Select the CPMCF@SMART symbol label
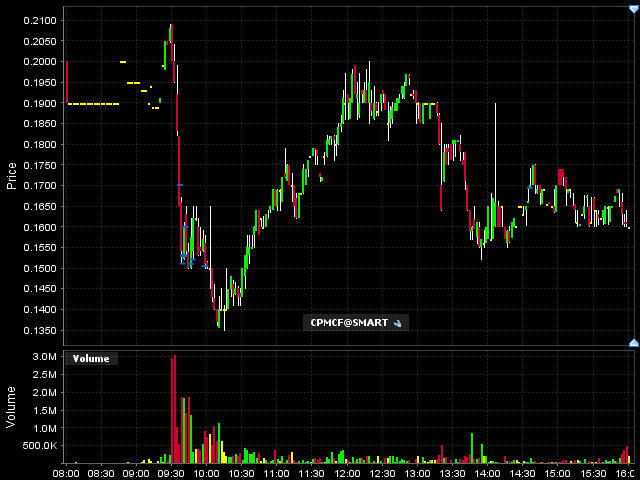The height and width of the screenshot is (480, 640). coord(346,323)
